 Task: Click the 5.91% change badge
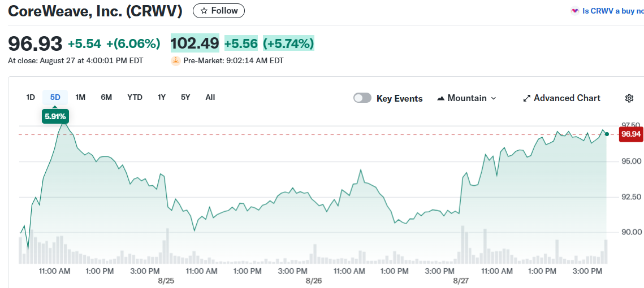coord(55,116)
